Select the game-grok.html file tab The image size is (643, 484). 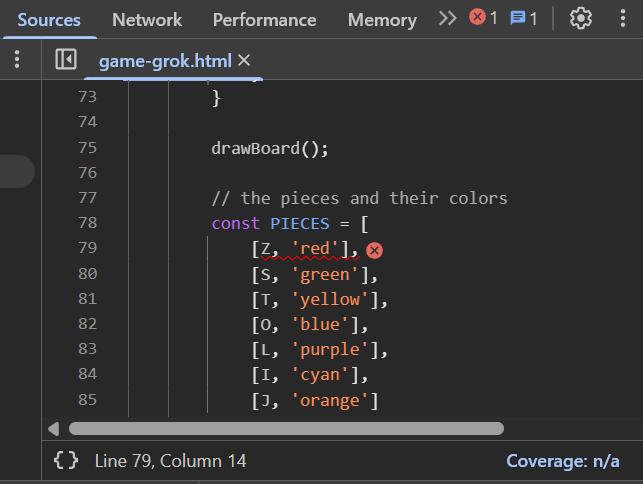(x=165, y=61)
